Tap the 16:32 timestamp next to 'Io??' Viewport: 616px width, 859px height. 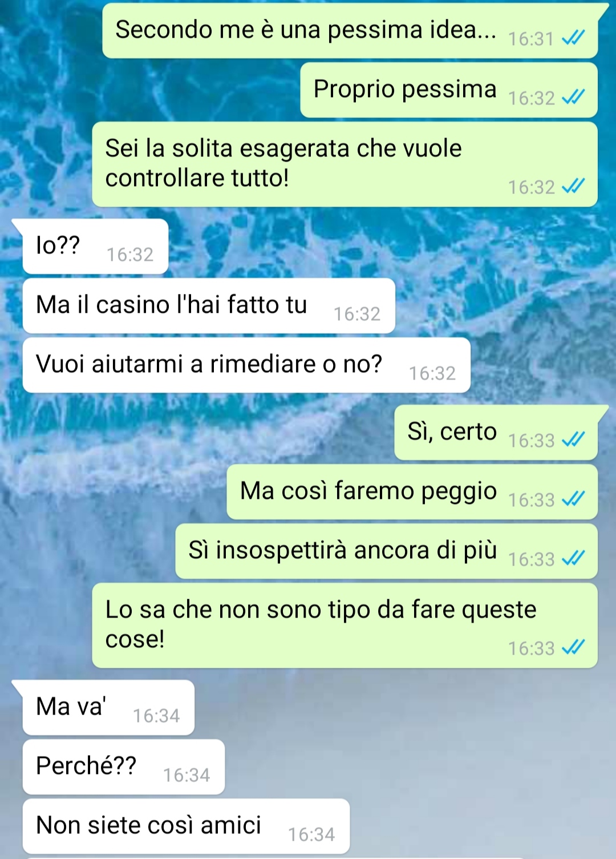point(130,255)
